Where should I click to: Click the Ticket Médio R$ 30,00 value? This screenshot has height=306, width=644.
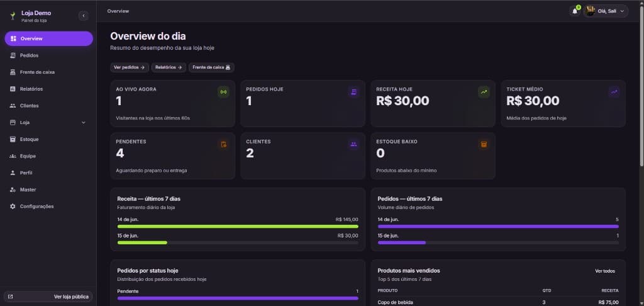tap(533, 101)
